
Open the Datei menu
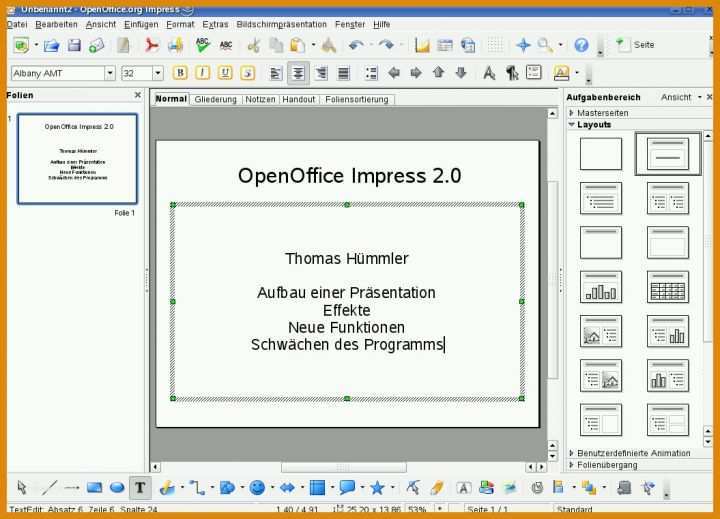(x=17, y=24)
